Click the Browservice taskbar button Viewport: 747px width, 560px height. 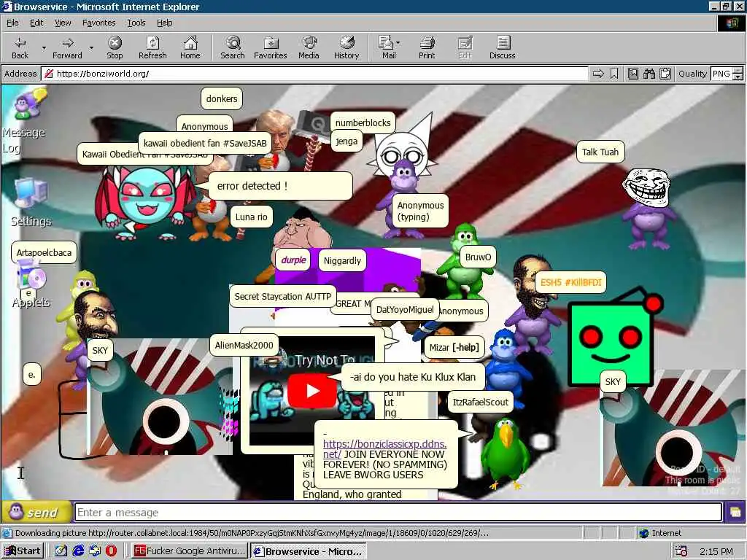pyautogui.click(x=309, y=551)
